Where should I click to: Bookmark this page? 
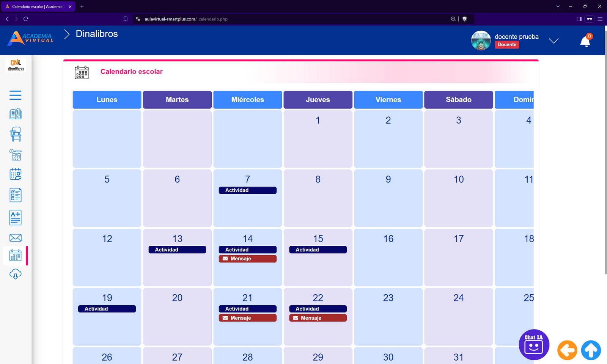point(126,19)
